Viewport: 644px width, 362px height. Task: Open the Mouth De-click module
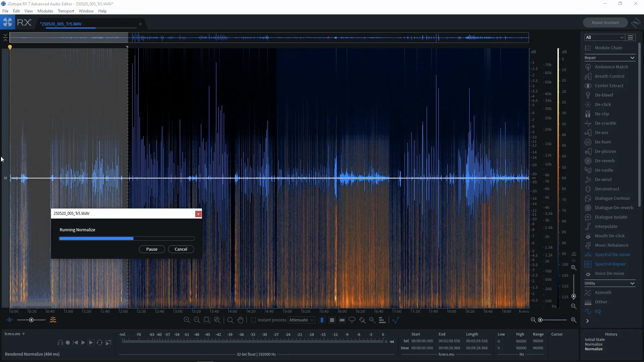pyautogui.click(x=610, y=236)
